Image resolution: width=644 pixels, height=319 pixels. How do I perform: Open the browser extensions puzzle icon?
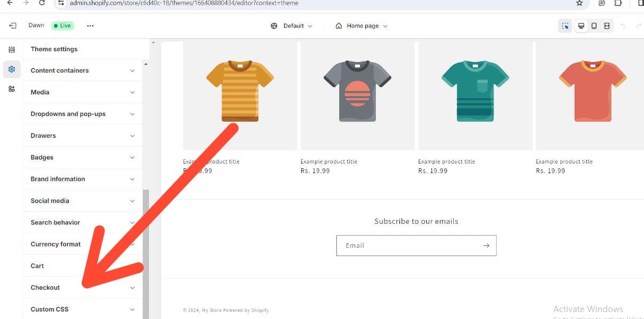[x=618, y=3]
